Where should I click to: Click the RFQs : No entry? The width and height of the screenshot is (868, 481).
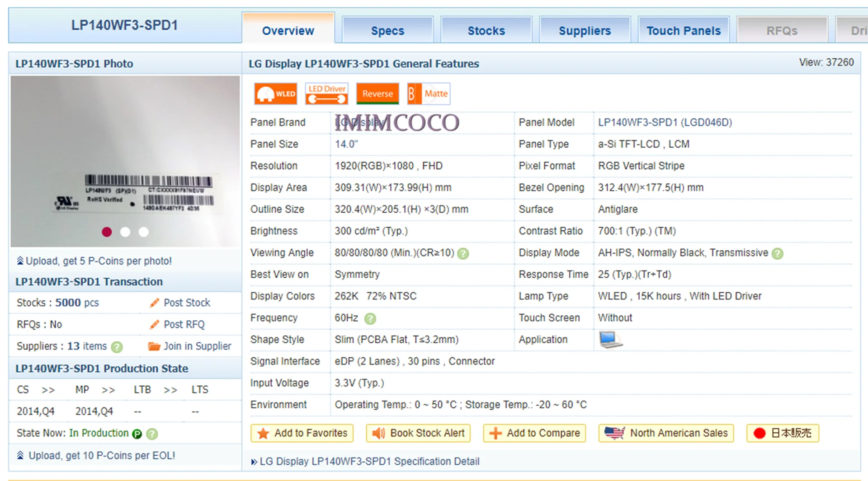coord(39,324)
